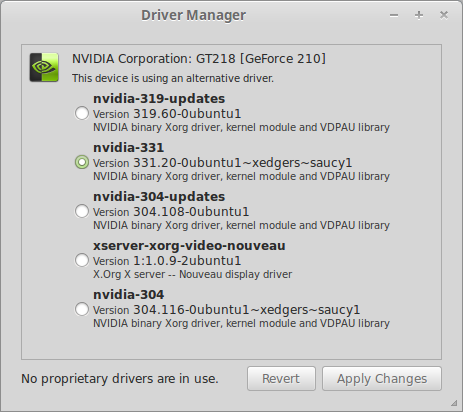
Task: Click the Apply Changes button
Action: click(382, 379)
